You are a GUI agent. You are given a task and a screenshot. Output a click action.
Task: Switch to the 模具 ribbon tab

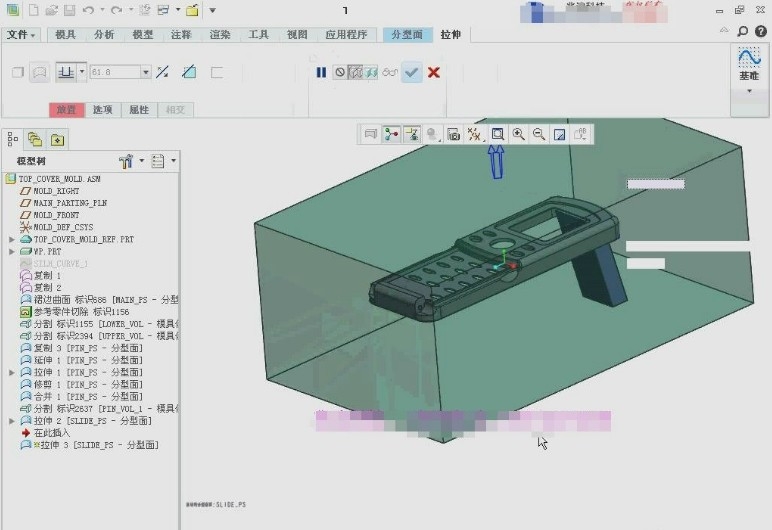pos(65,34)
